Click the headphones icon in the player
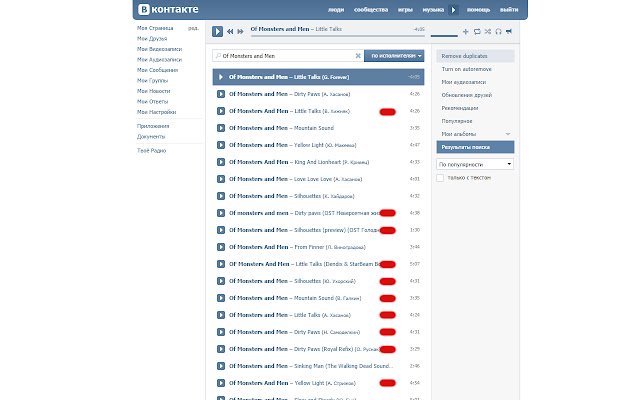640x400 pixels. [498, 31]
